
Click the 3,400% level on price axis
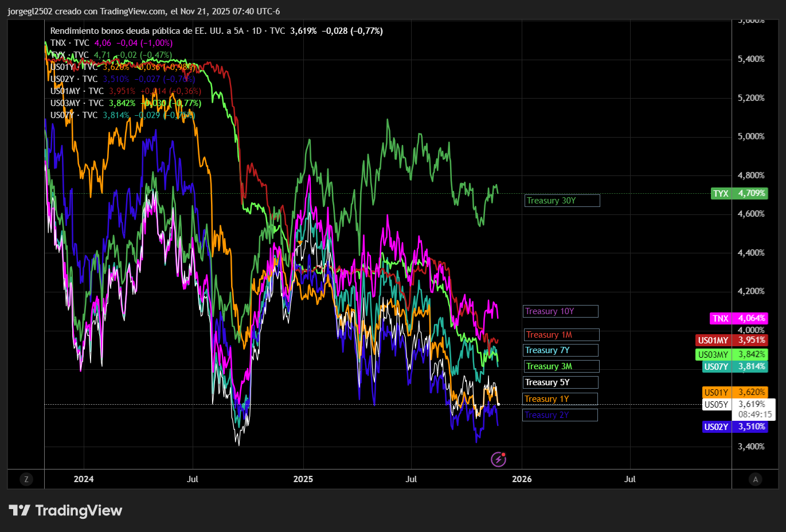[x=751, y=447]
